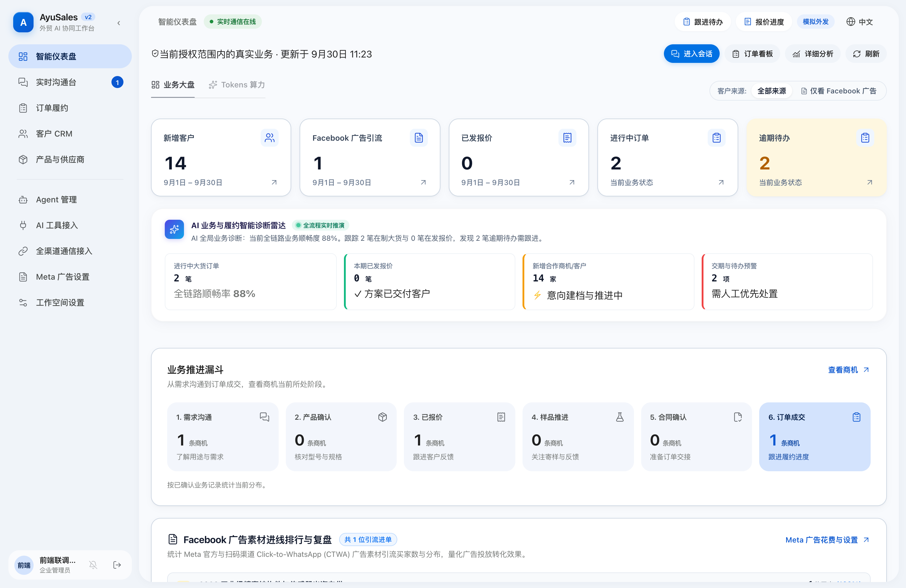Open the 本期已发报价 tile
This screenshot has height=588, width=906.
pos(429,281)
